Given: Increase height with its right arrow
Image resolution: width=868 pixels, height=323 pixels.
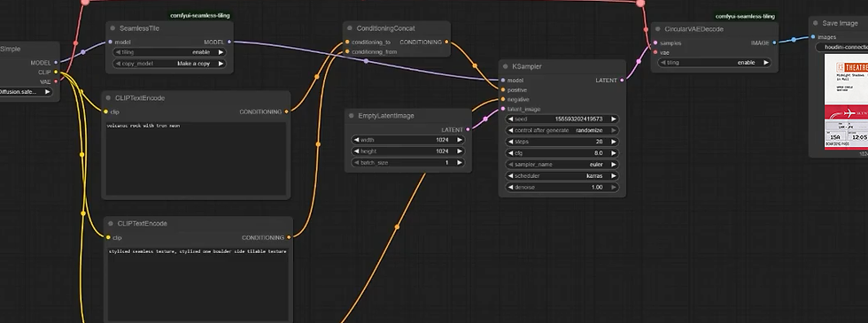Looking at the screenshot, I should pyautogui.click(x=459, y=151).
